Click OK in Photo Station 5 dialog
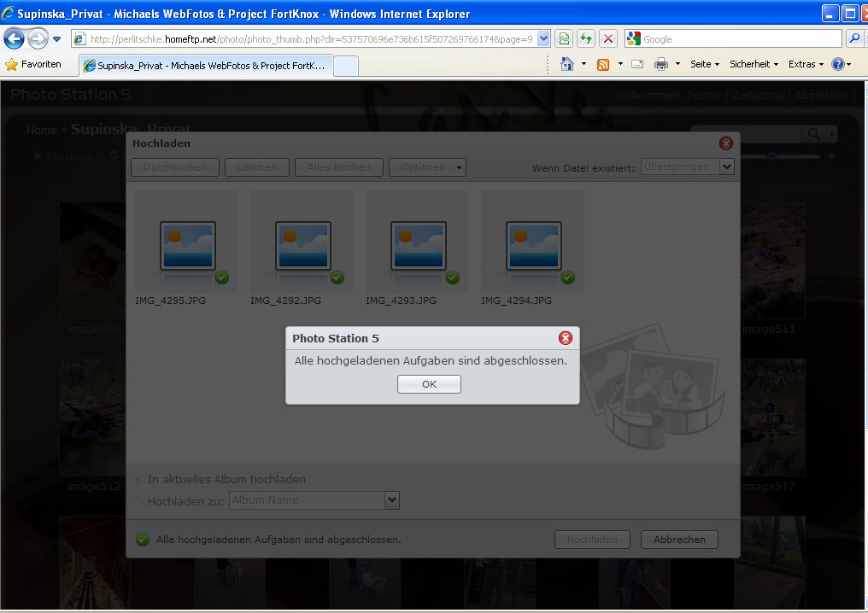 click(429, 384)
